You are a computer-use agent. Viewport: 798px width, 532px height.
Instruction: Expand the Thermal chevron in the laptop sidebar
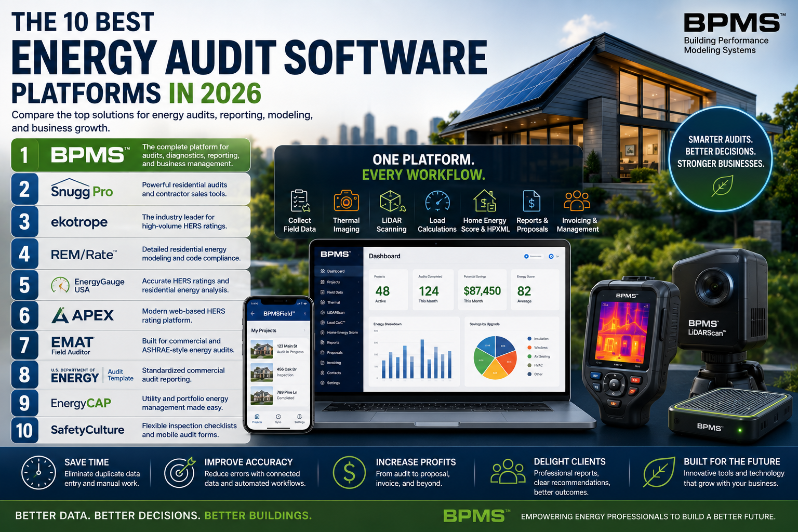[358, 302]
